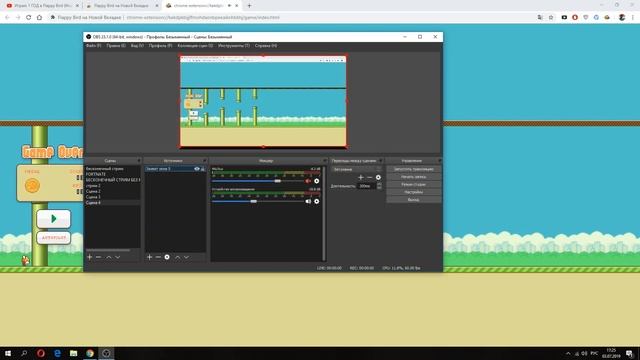This screenshot has width=640, height=360.
Task: Open Opera browser from taskbar
Action: [41, 353]
